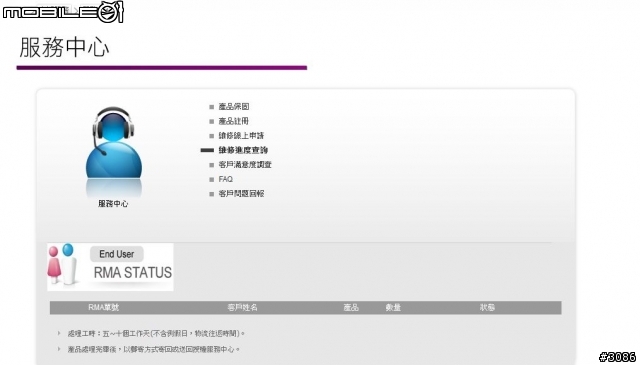Screen dimensions: 640x365
Task: Click the 客戶姓名 column header
Action: (242, 307)
